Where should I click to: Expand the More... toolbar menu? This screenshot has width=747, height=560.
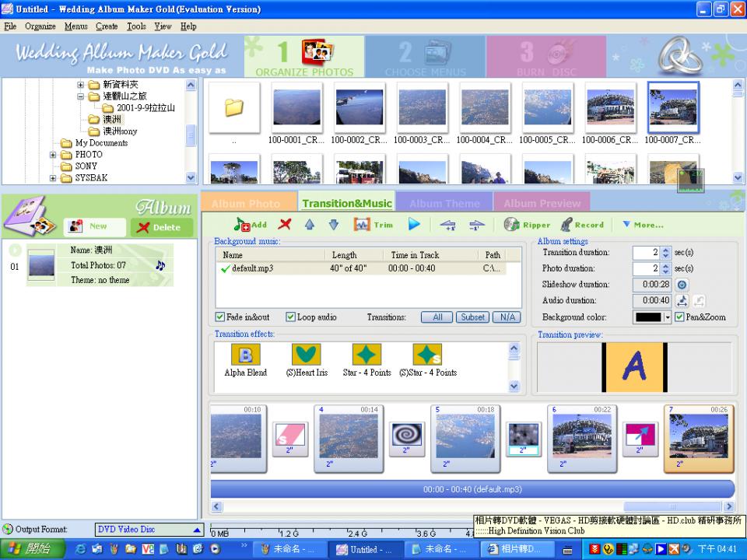pos(643,225)
